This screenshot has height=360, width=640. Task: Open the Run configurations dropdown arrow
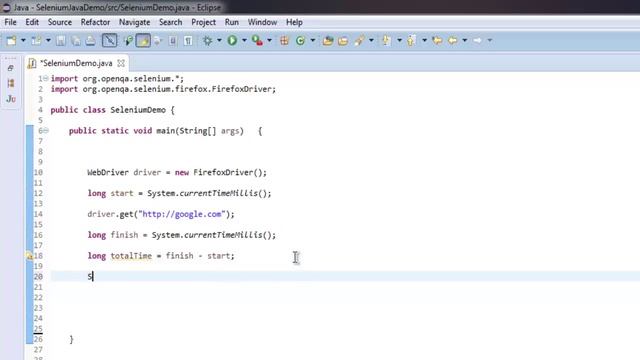[x=244, y=40]
